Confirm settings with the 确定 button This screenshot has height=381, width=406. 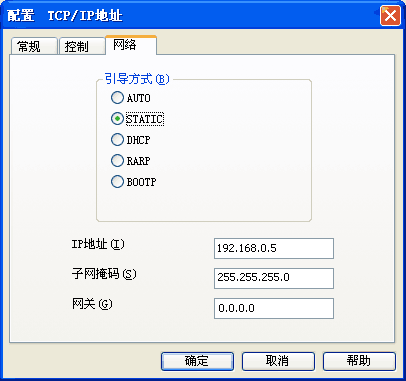[x=197, y=361]
